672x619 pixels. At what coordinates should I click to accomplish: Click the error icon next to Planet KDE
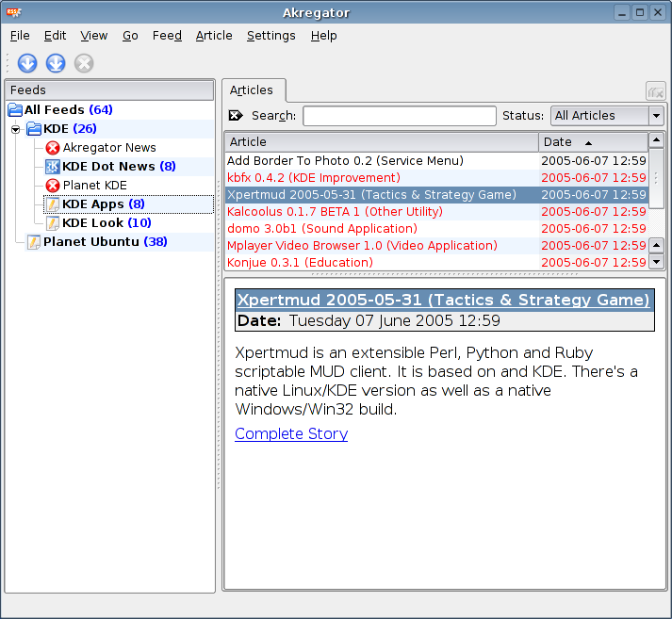(53, 186)
